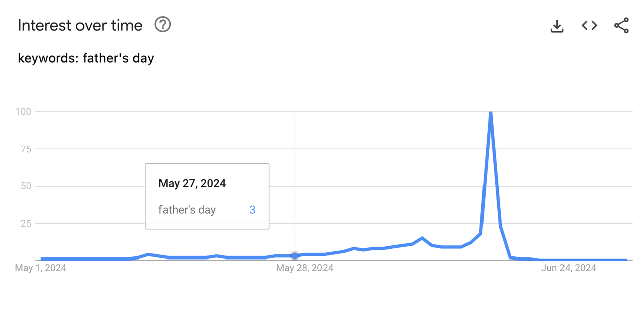This screenshot has width=644, height=324.
Task: Click the Interest over time title
Action: point(79,25)
